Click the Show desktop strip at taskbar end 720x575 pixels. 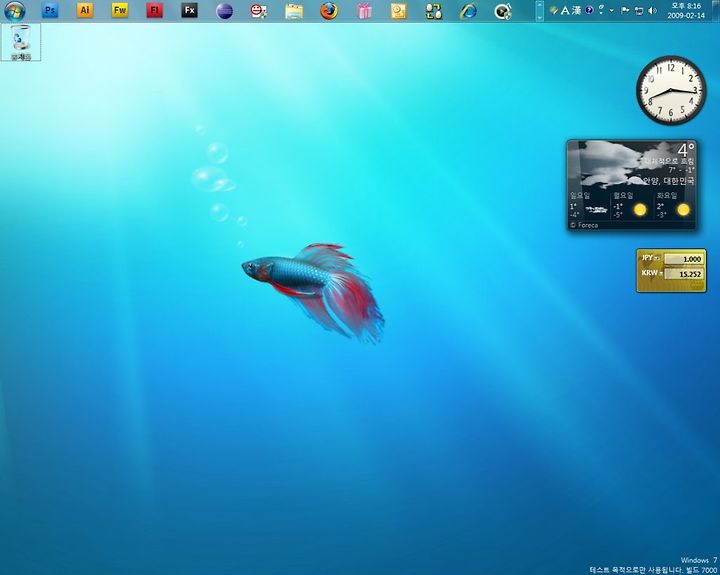coord(715,11)
